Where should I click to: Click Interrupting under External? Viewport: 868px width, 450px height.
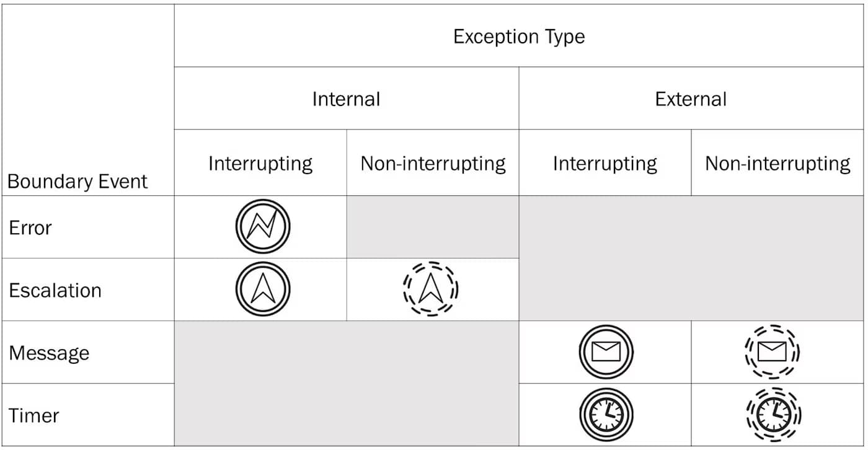[605, 164]
